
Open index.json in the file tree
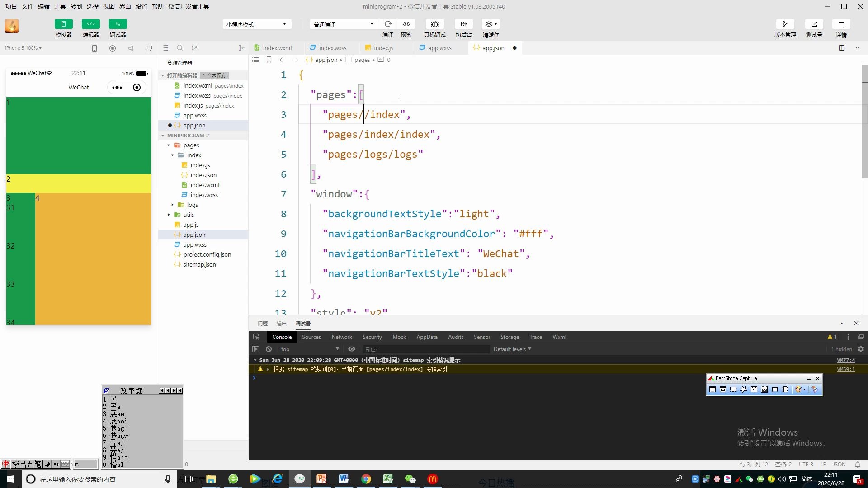tap(203, 175)
